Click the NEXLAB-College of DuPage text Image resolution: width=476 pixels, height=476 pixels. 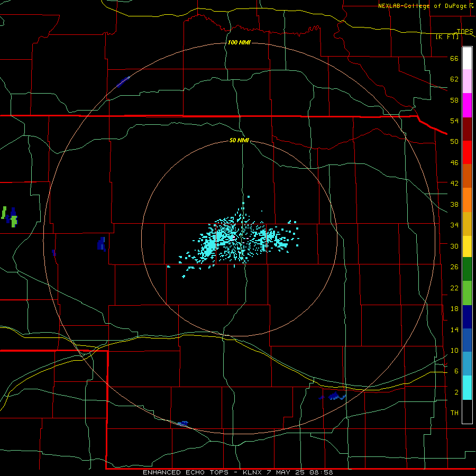click(422, 6)
